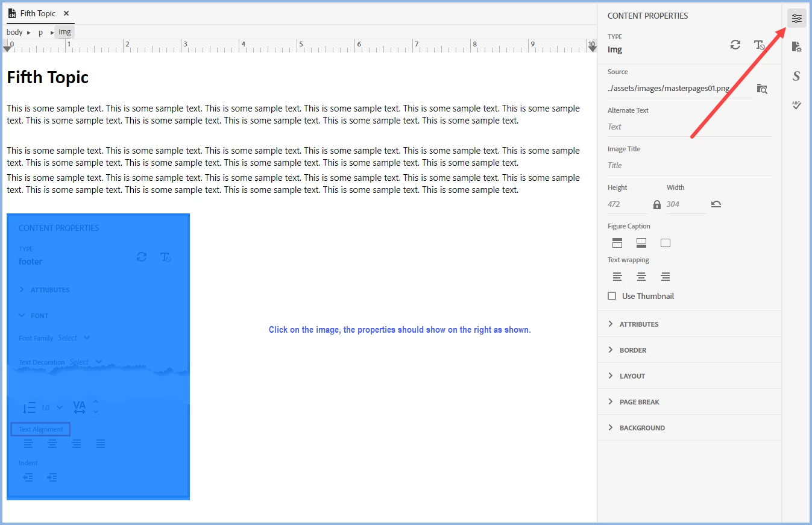
Task: Click the Height value field
Action: 628,204
